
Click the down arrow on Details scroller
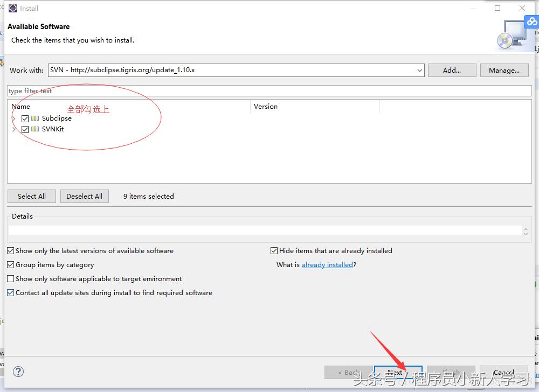click(526, 234)
